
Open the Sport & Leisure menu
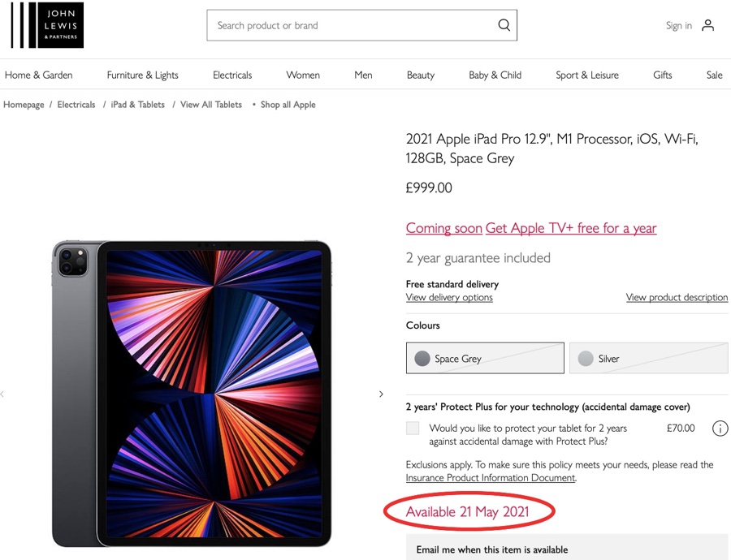586,75
